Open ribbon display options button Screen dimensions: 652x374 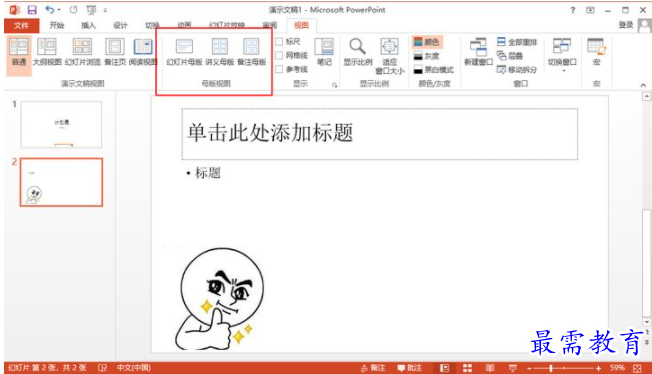coord(590,10)
